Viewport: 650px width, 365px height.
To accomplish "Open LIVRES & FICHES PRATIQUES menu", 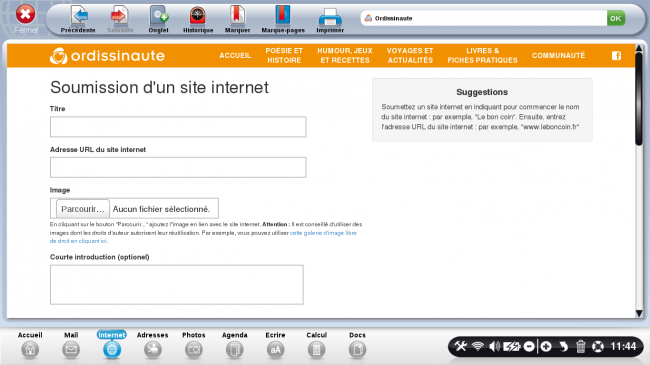I will pyautogui.click(x=483, y=56).
